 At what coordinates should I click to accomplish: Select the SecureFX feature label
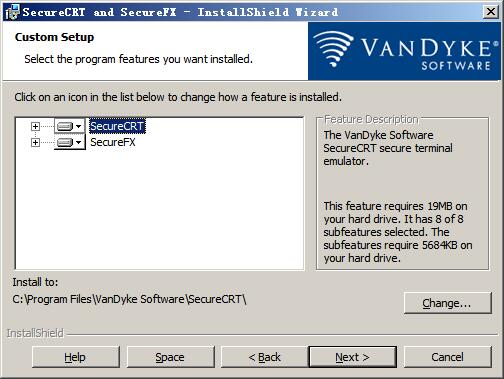[113, 142]
